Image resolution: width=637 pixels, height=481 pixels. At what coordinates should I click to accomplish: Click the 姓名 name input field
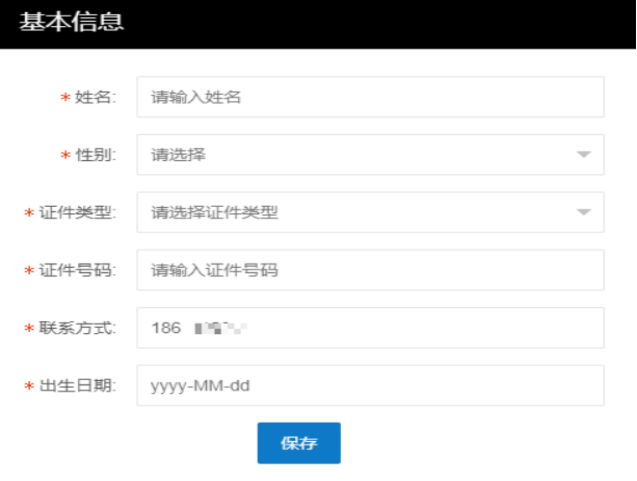(x=370, y=97)
